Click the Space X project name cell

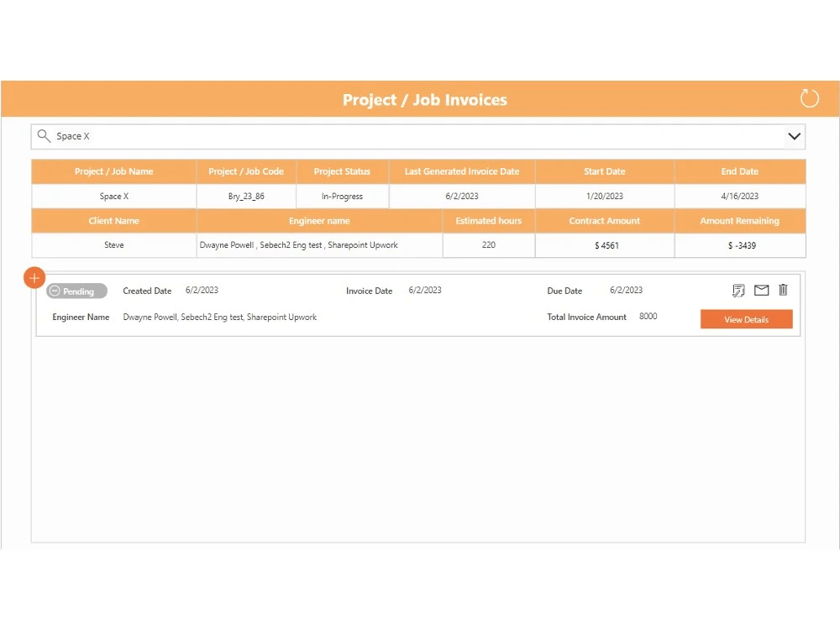point(113,196)
